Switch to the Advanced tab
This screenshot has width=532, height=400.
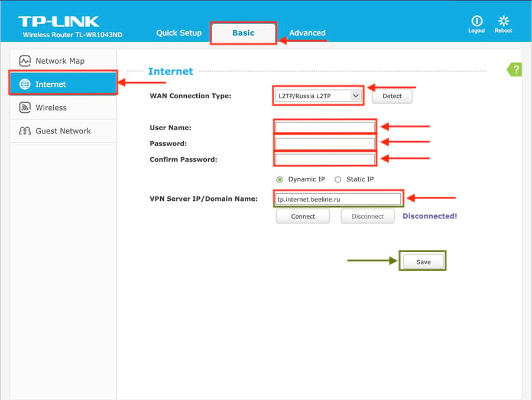click(x=307, y=33)
